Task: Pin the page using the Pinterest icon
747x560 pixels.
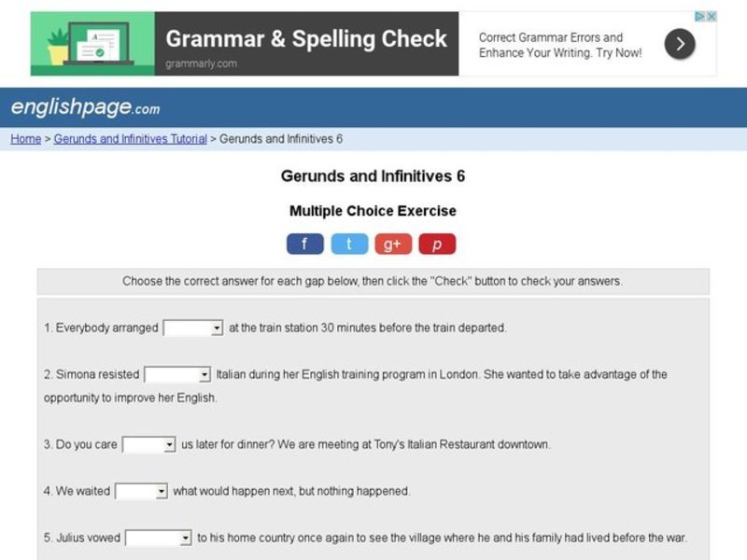Action: coord(438,244)
